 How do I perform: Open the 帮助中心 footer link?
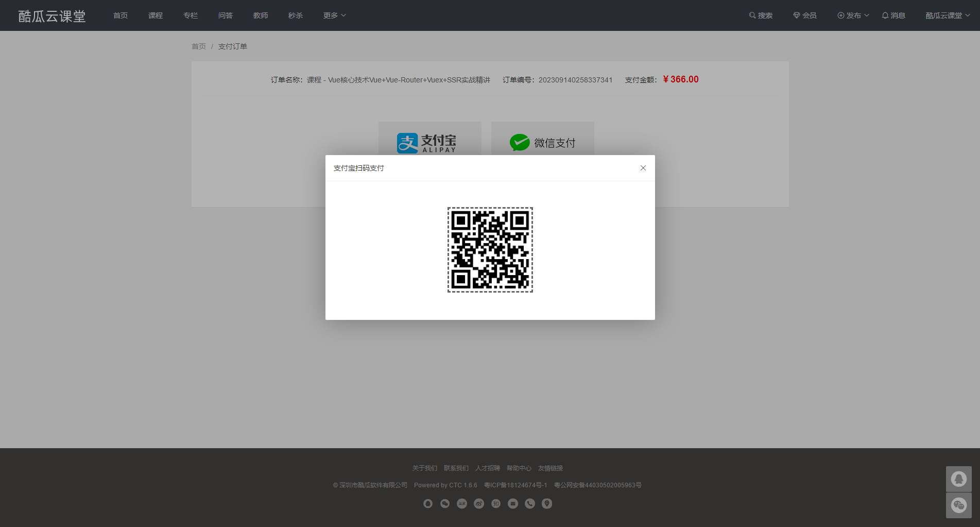click(519, 468)
